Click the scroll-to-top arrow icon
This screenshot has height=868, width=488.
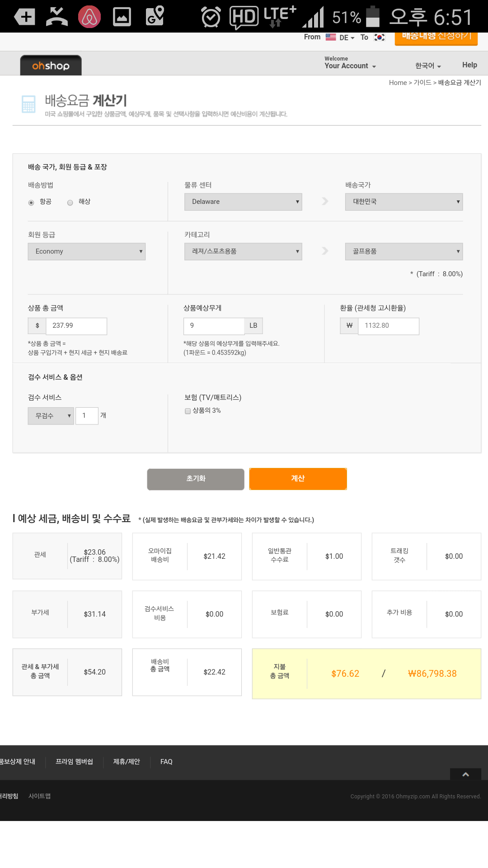tap(465, 774)
